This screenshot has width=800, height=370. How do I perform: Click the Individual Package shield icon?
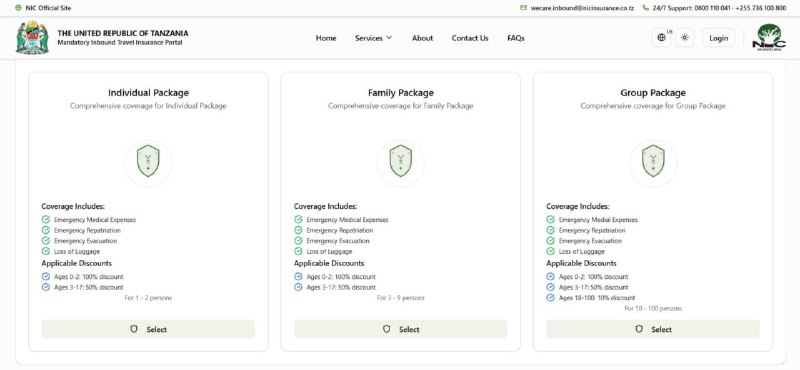pos(148,161)
